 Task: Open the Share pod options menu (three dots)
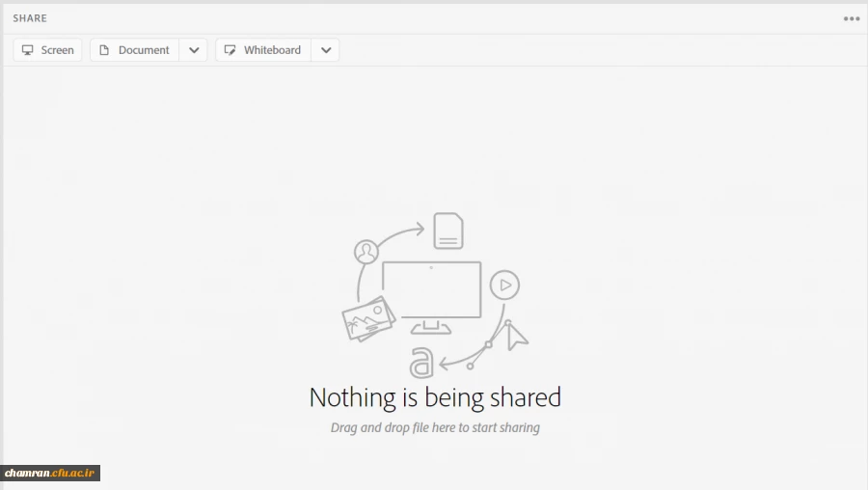[852, 18]
